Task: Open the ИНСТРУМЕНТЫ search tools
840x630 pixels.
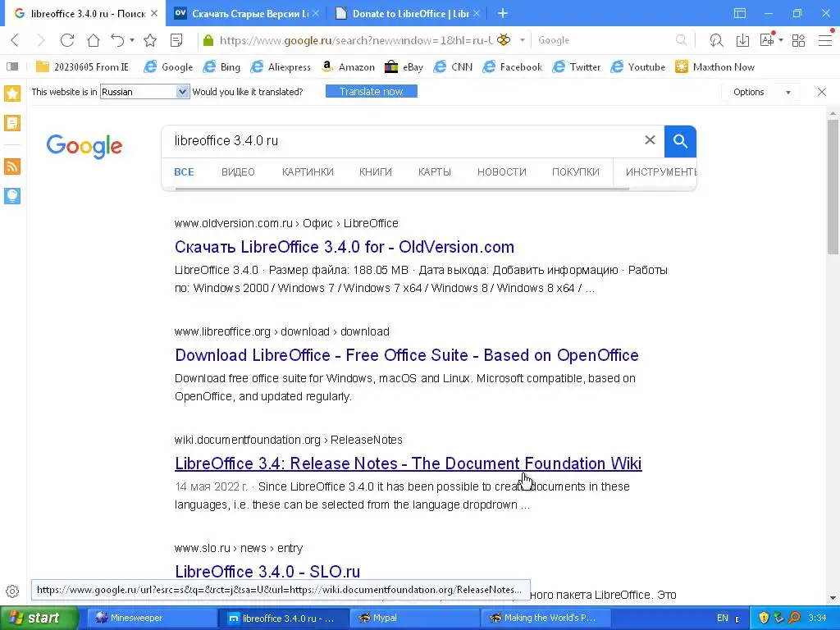Action: [x=660, y=172]
